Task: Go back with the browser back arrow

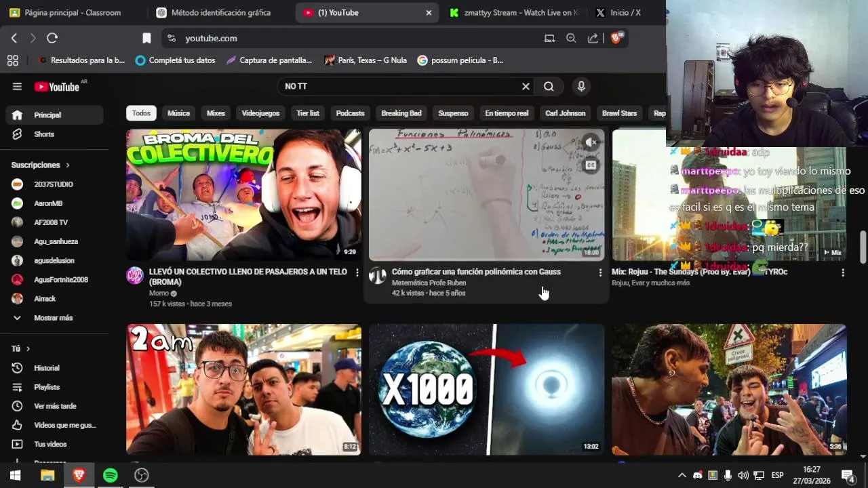Action: (x=14, y=39)
